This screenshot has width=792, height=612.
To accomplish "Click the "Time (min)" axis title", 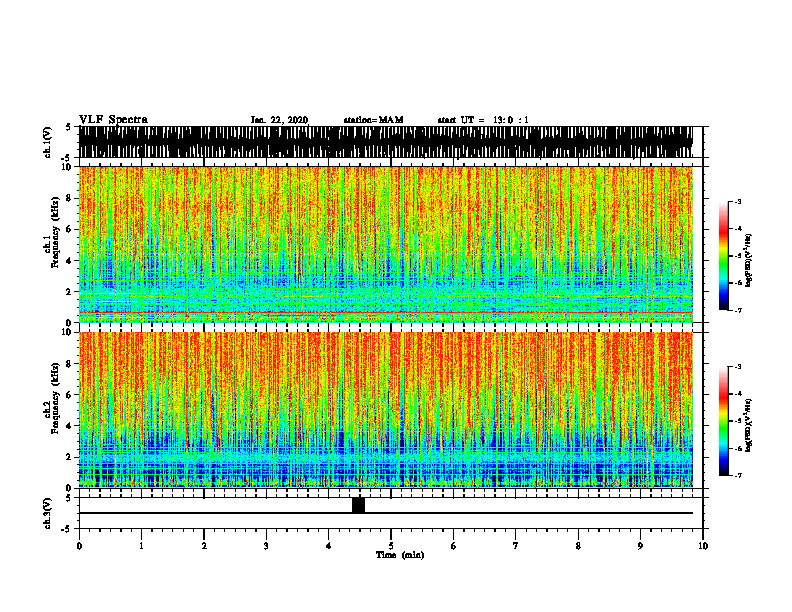I will coord(400,555).
